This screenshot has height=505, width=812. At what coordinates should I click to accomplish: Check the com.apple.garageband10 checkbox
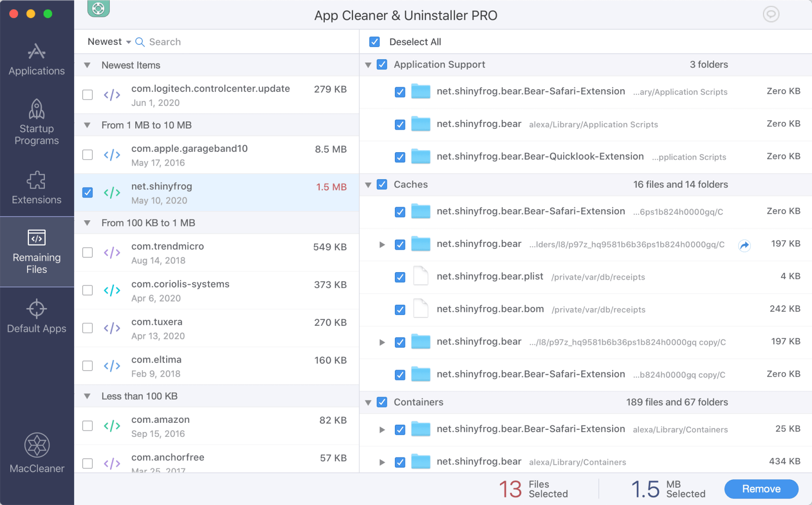(88, 155)
